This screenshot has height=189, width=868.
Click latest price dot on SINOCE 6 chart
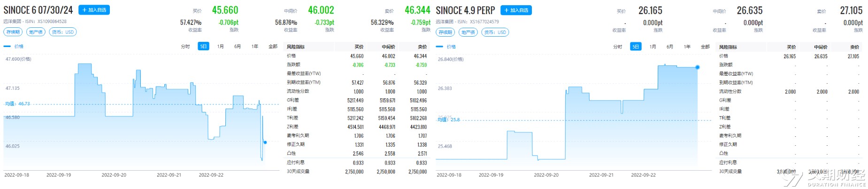(265, 142)
